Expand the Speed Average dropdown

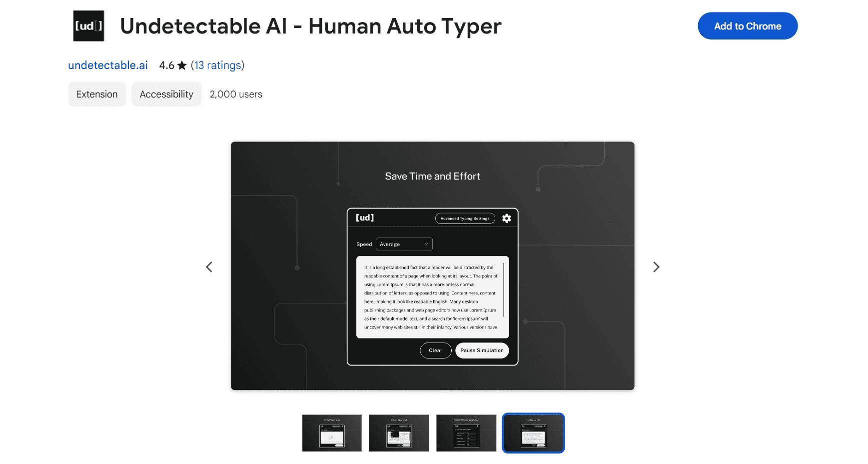[403, 244]
